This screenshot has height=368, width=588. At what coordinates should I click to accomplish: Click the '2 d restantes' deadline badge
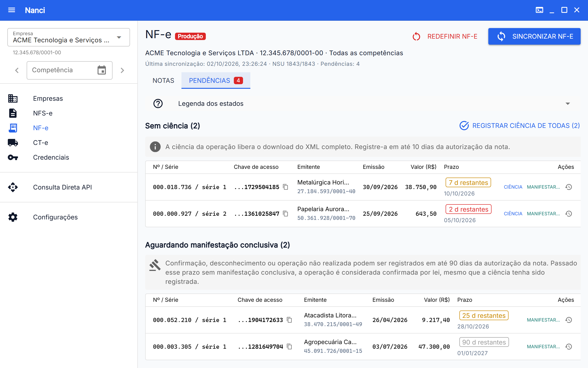coord(469,209)
